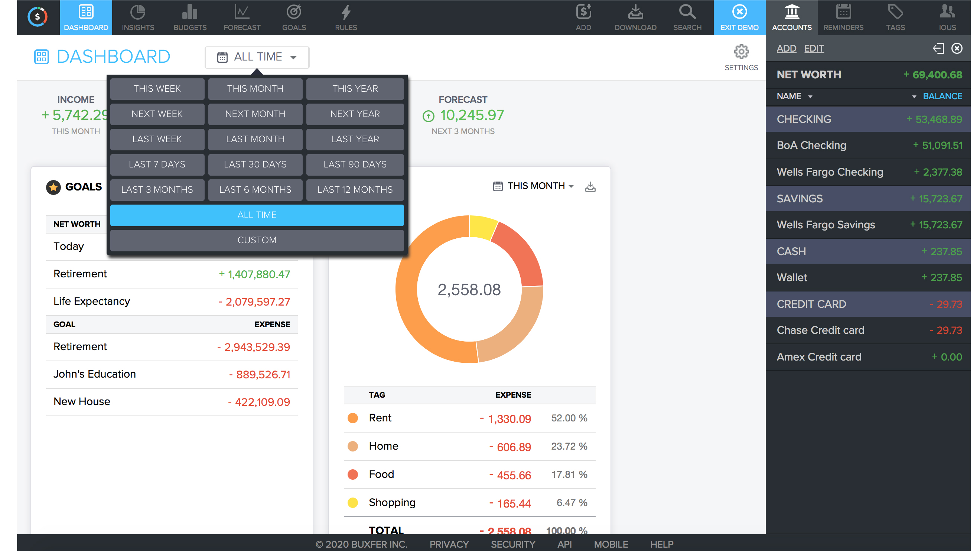Open the API footer link
This screenshot has width=980, height=551.
click(x=564, y=544)
